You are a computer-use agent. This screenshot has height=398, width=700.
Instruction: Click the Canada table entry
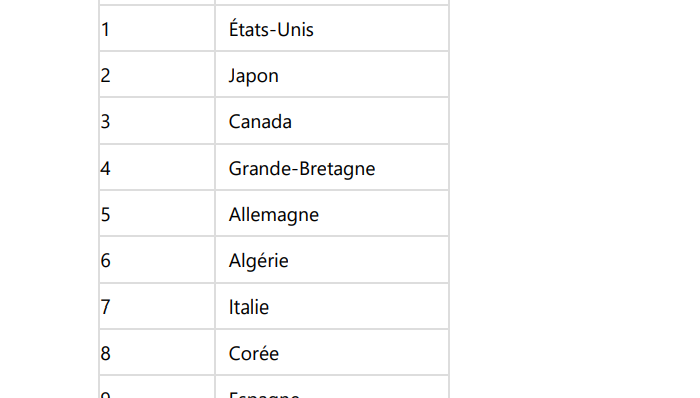pyautogui.click(x=332, y=121)
